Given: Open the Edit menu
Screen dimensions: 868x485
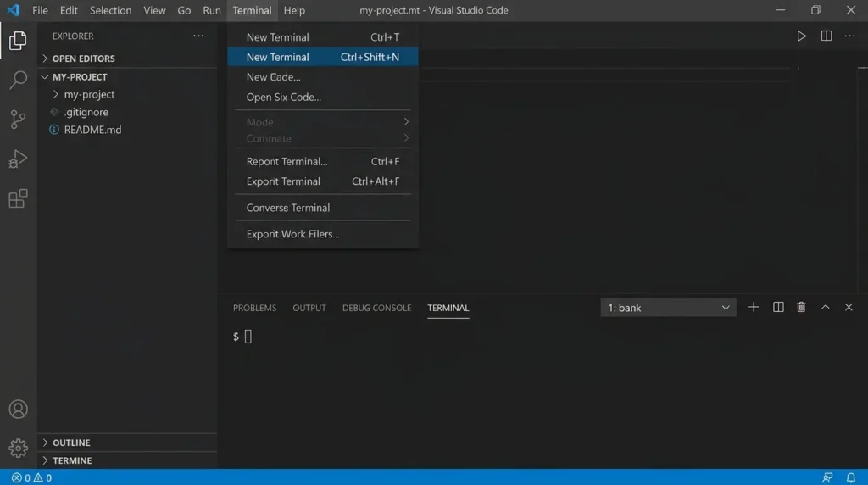Looking at the screenshot, I should point(69,10).
